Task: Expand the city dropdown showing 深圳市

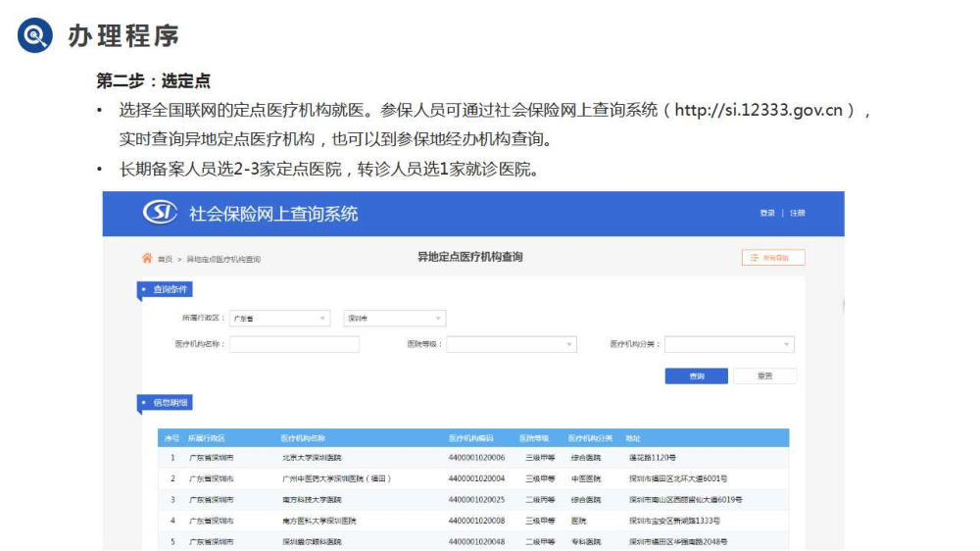Action: tap(394, 319)
